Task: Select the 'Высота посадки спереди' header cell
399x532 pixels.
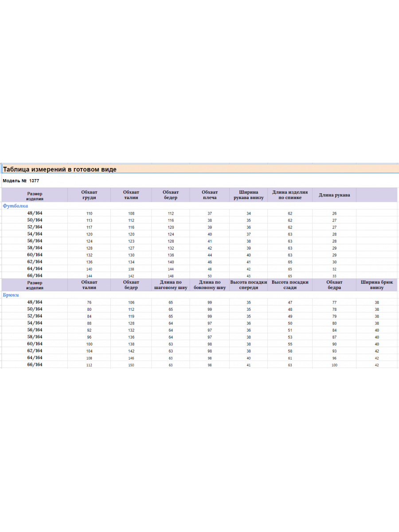Action: point(249,285)
